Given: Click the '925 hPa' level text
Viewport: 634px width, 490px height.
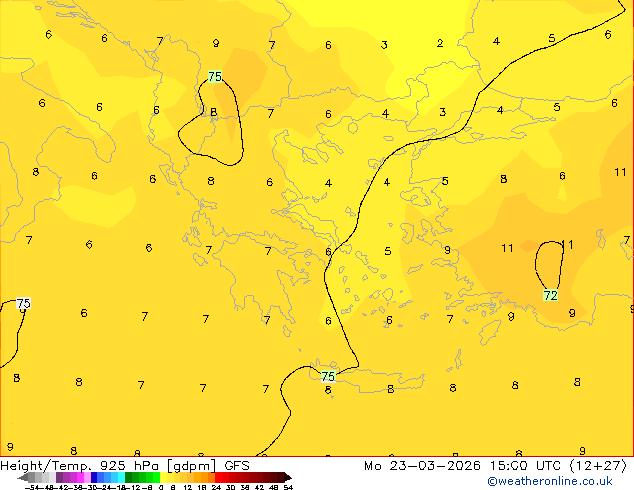Looking at the screenshot, I should point(129,466).
